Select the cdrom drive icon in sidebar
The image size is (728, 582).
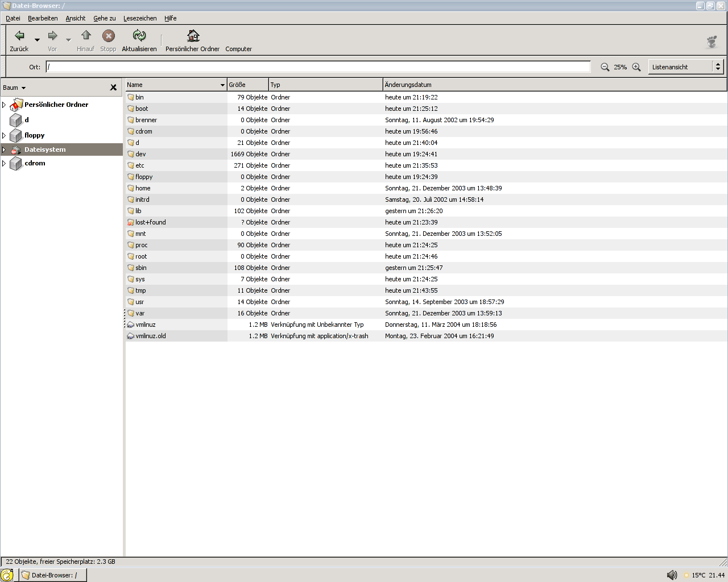pos(16,164)
